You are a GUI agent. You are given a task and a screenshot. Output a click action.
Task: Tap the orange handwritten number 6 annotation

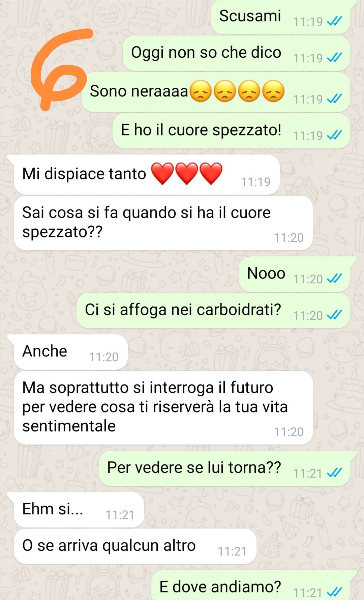[60, 69]
